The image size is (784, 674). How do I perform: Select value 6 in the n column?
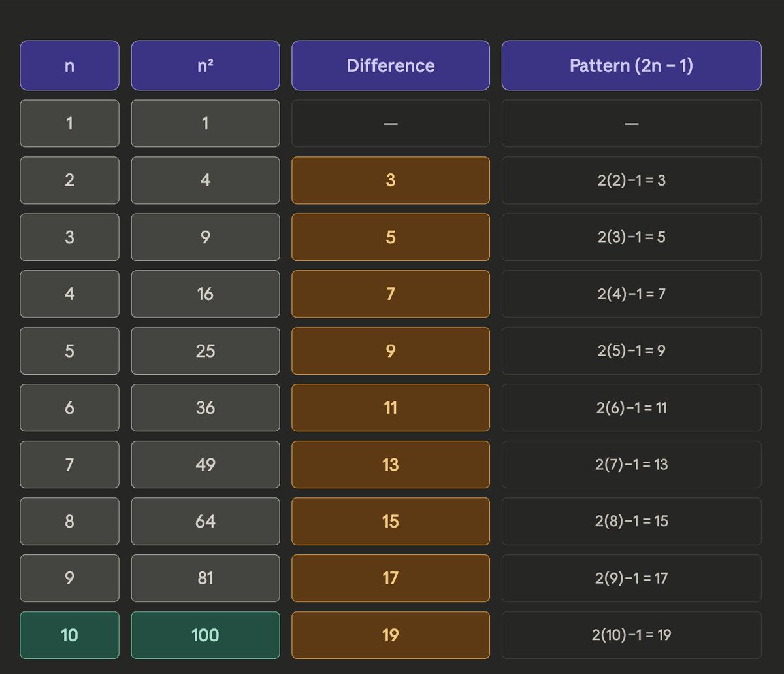(x=69, y=407)
